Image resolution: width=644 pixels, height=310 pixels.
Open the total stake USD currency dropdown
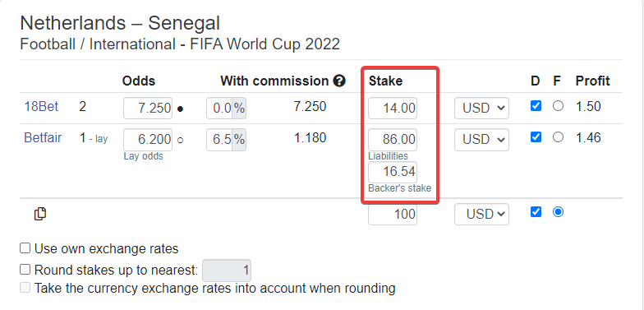481,214
